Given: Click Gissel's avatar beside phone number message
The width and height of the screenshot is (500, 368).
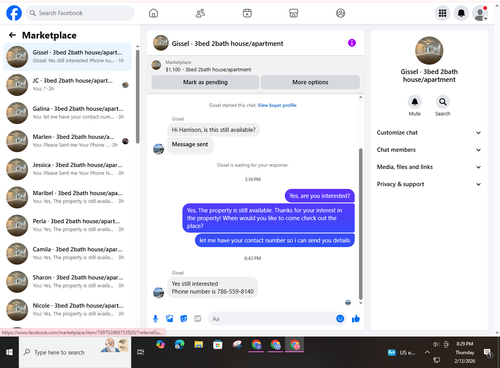Looking at the screenshot, I should pyautogui.click(x=158, y=292).
